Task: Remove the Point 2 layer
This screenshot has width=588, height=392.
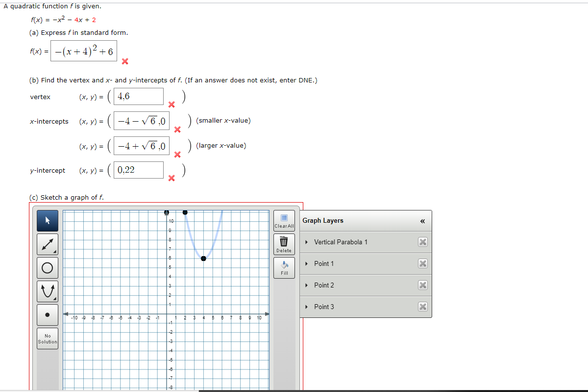Action: 423,285
